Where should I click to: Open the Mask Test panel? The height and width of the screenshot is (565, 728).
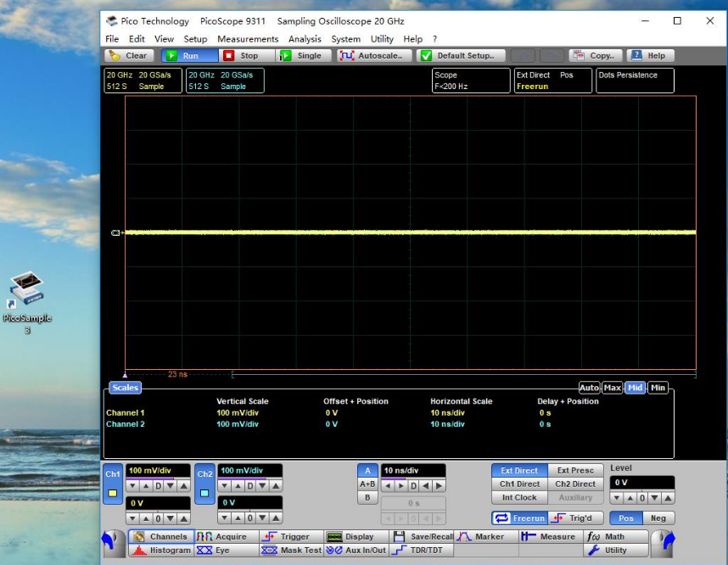pyautogui.click(x=291, y=551)
